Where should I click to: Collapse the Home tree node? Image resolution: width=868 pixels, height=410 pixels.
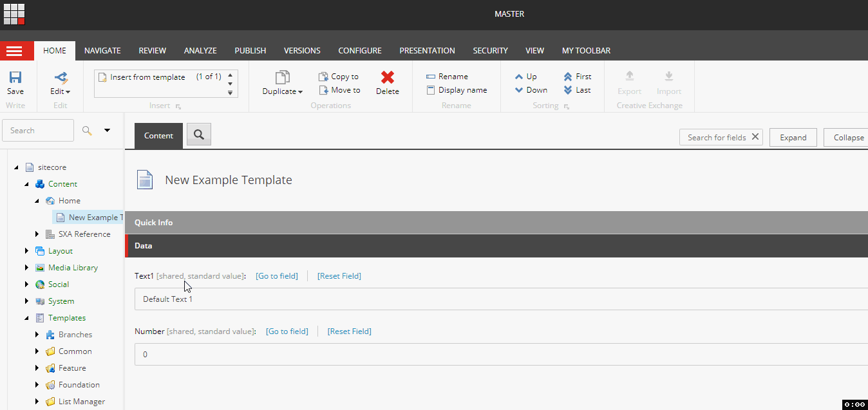pyautogui.click(x=37, y=201)
